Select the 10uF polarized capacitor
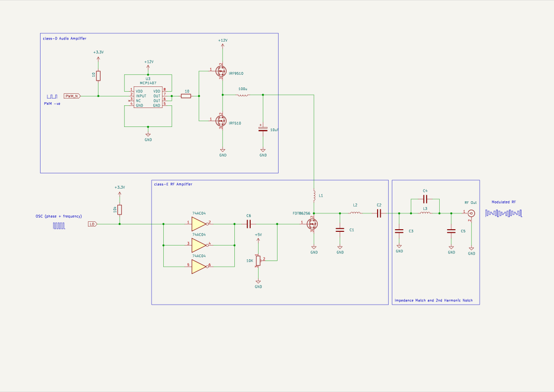554x392 pixels. click(x=263, y=129)
